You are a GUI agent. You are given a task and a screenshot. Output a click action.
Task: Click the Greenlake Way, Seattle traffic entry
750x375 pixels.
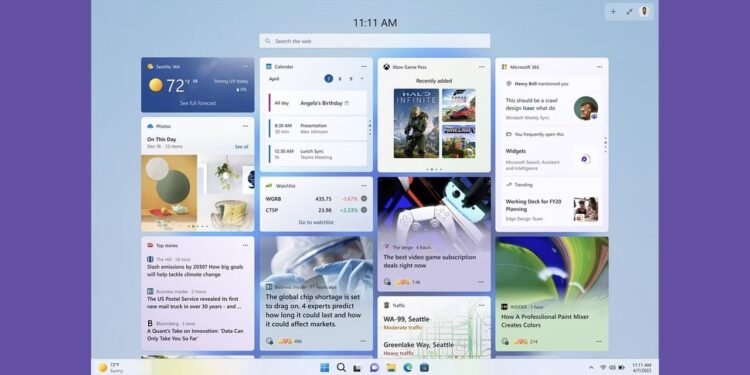(x=419, y=349)
